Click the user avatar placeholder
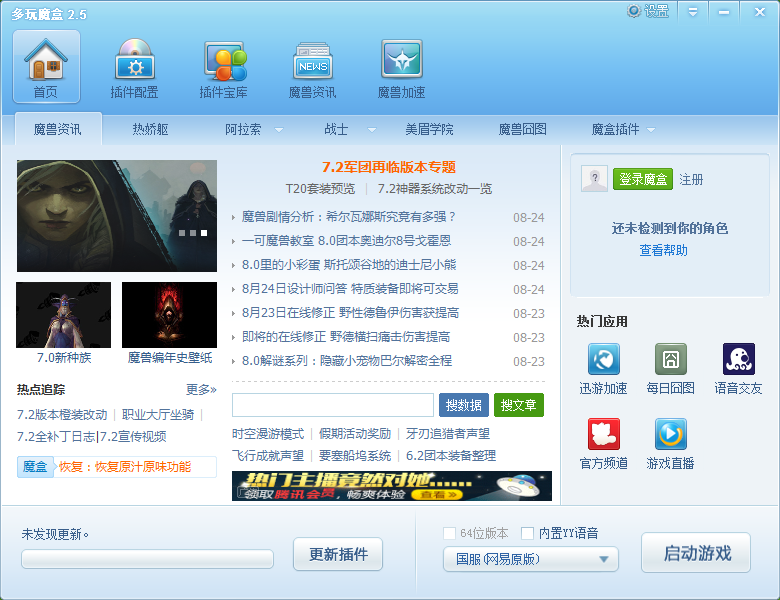Screen dimensions: 780x600 (x=594, y=179)
